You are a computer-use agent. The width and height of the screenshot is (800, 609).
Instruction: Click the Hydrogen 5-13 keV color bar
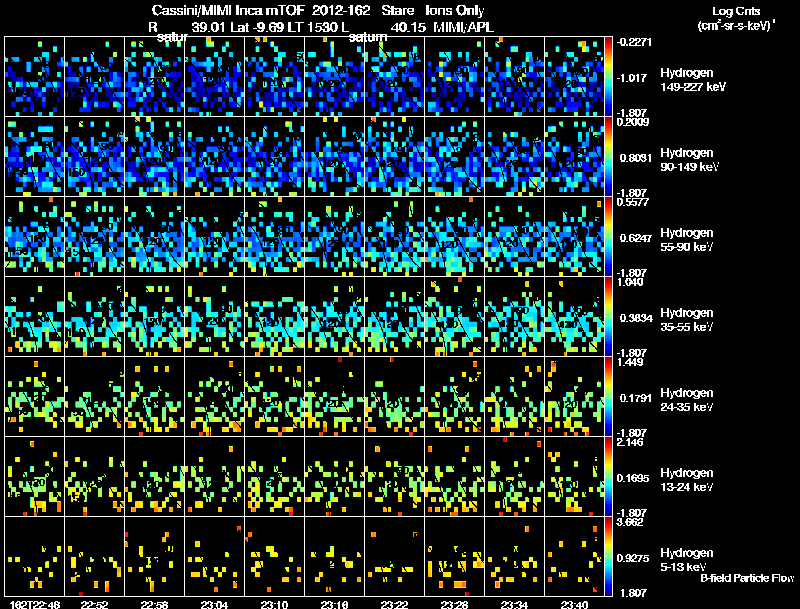(x=608, y=556)
